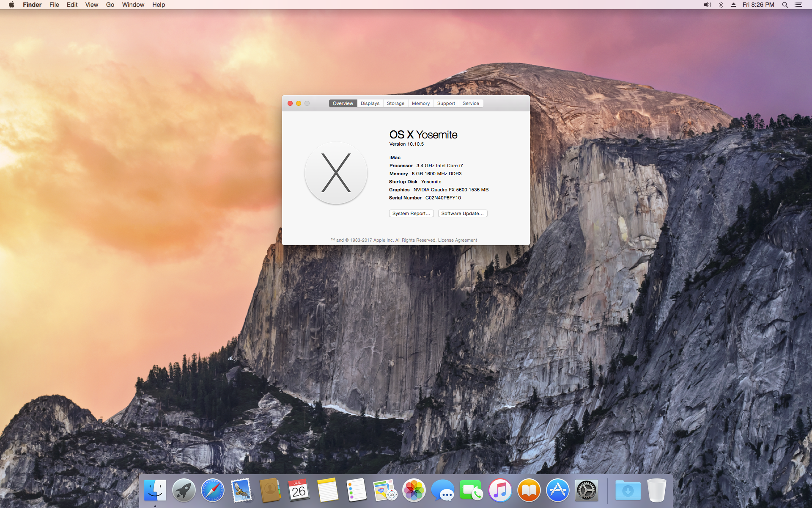
Task: Close the About This Mac window
Action: click(x=290, y=103)
